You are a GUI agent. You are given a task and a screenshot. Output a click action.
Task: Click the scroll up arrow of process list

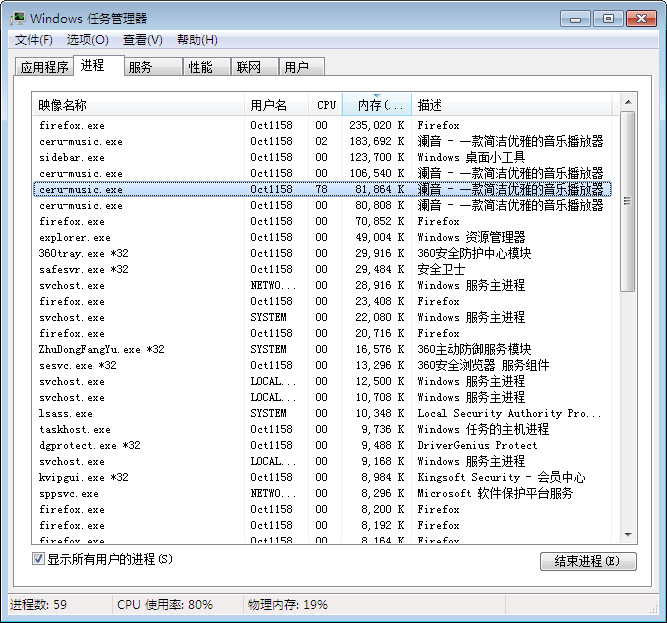[627, 103]
